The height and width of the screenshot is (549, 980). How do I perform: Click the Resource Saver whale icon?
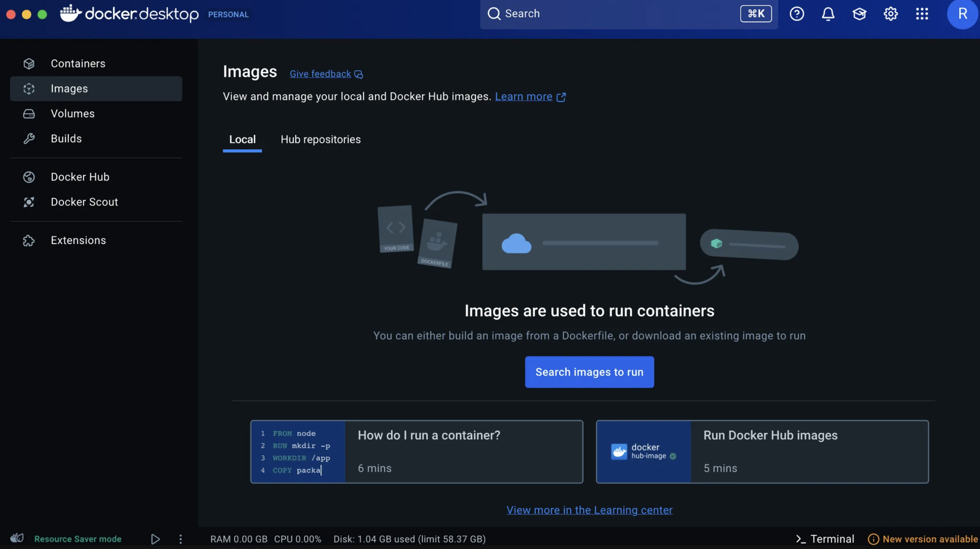click(x=17, y=538)
